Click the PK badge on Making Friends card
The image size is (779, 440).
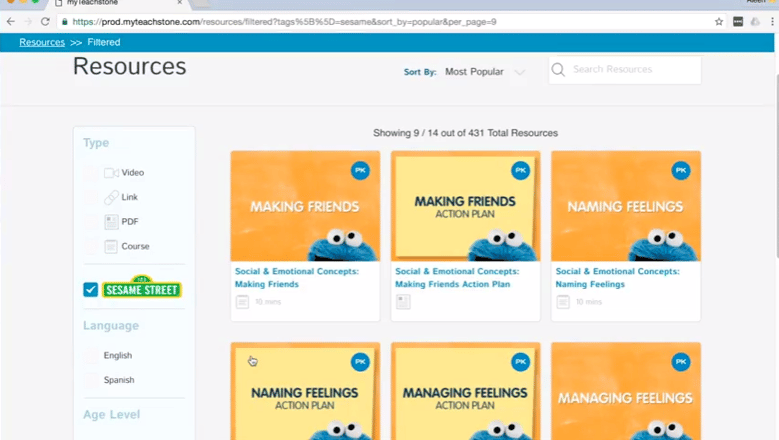(x=360, y=171)
